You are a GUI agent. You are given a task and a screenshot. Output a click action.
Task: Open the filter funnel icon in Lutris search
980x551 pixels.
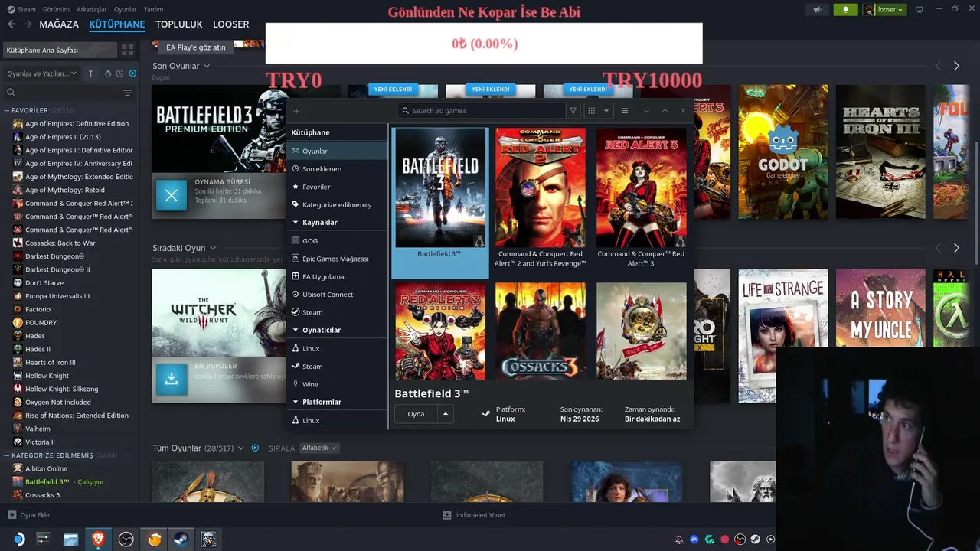click(x=573, y=111)
